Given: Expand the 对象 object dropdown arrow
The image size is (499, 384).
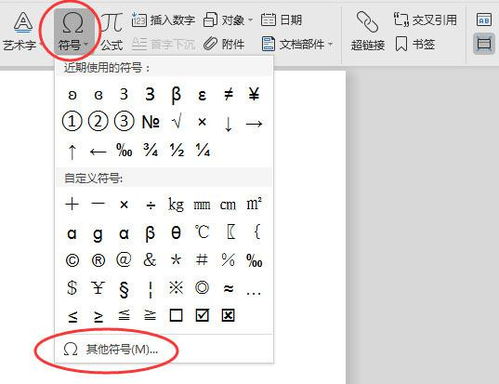Looking at the screenshot, I should pyautogui.click(x=250, y=20).
